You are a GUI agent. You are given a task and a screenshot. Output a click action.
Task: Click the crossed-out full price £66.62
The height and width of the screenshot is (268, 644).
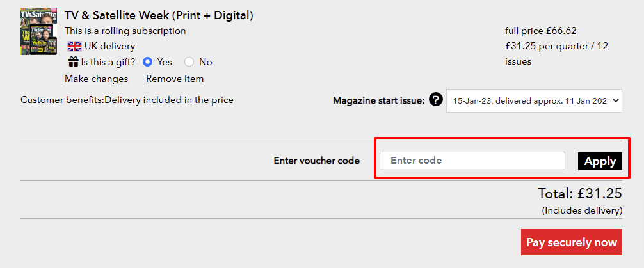(x=541, y=30)
